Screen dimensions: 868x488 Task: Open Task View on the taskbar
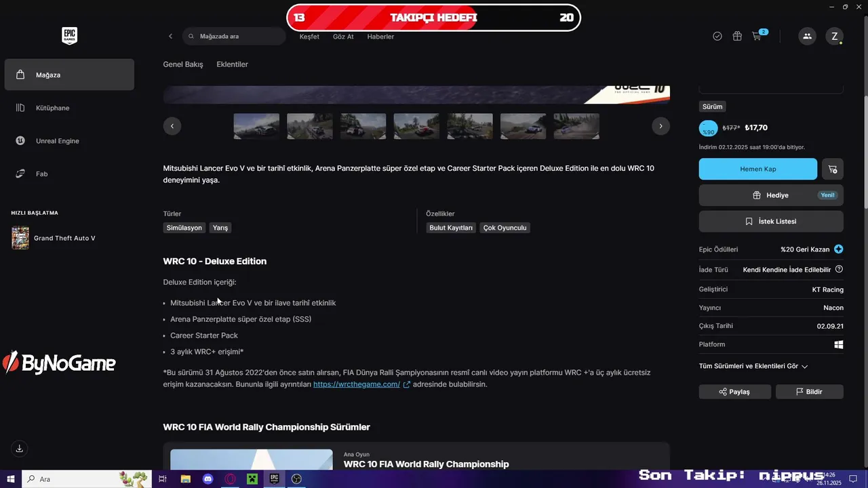[x=163, y=479]
